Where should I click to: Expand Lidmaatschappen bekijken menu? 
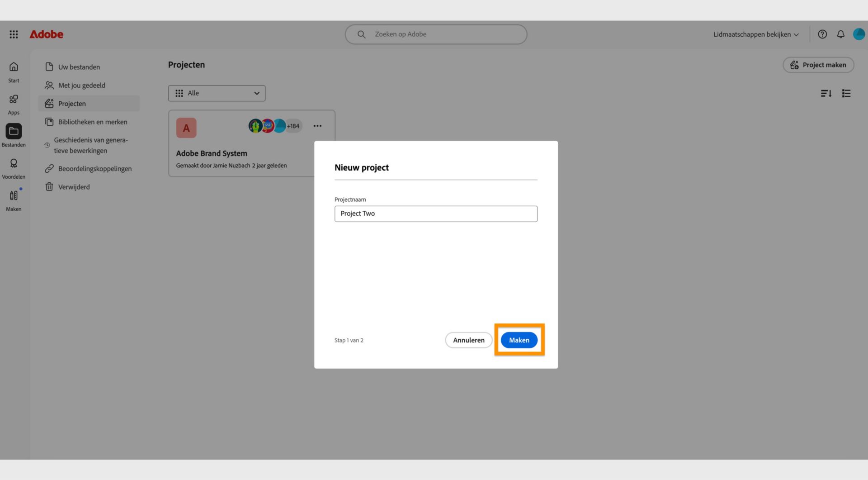[x=756, y=34]
